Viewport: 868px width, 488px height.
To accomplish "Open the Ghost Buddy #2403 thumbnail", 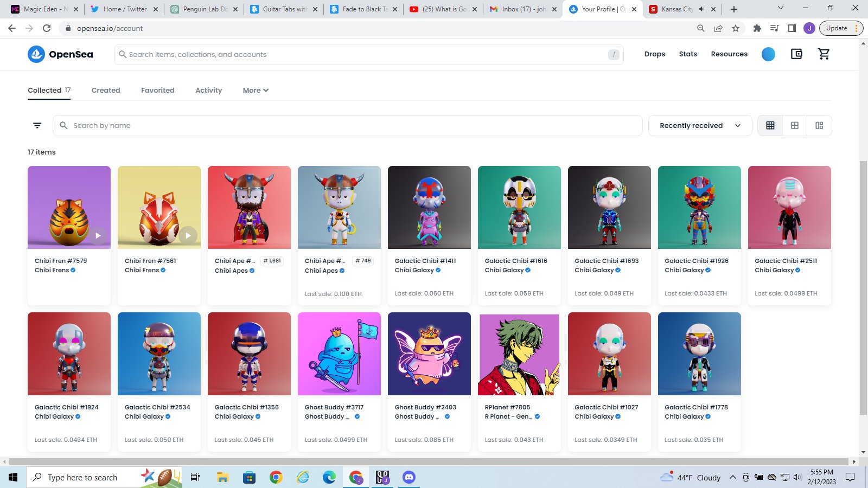I will click(x=429, y=354).
